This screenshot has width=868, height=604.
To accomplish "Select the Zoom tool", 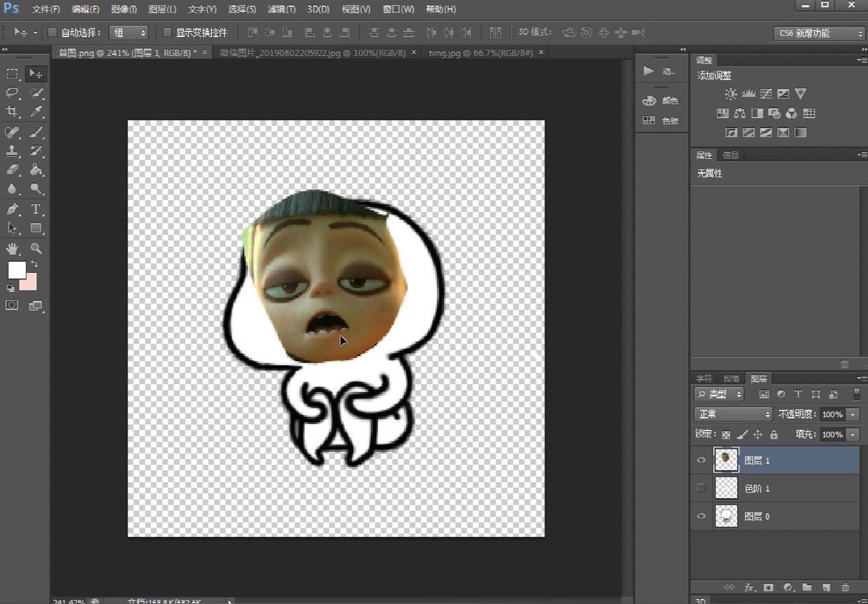I will (36, 248).
